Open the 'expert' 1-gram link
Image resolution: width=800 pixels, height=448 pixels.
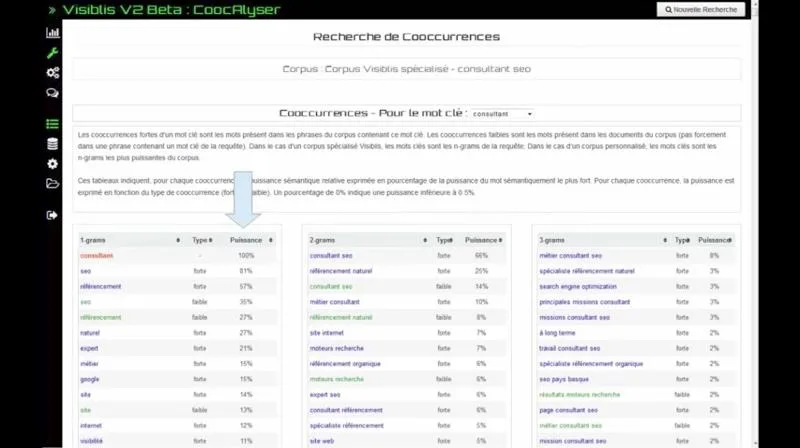[89, 349]
